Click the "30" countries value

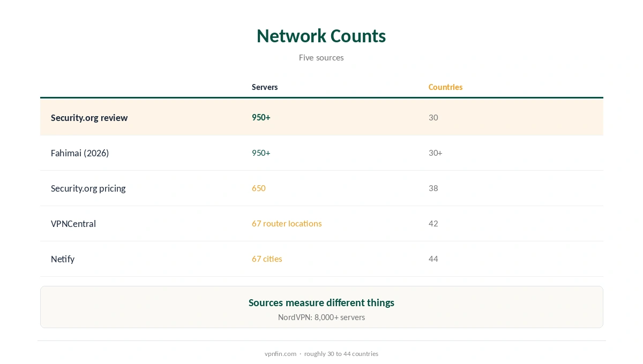click(433, 117)
